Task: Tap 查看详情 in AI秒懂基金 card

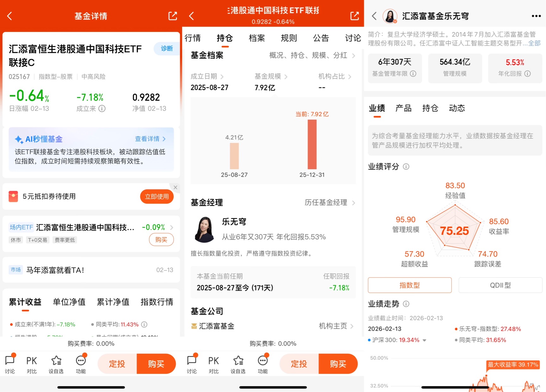Action: [x=150, y=139]
